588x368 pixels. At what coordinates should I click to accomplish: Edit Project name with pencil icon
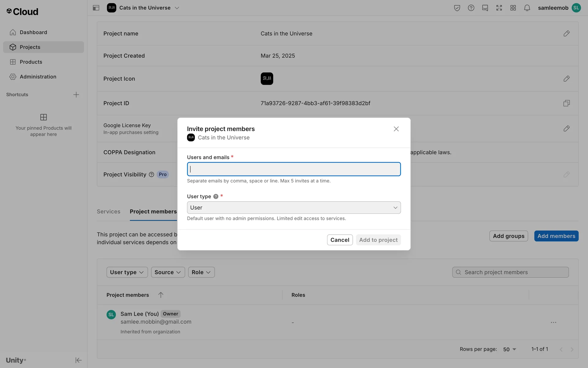coord(566,33)
